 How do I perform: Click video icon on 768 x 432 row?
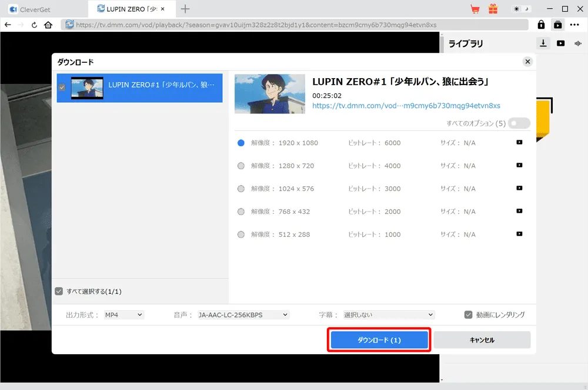(519, 211)
